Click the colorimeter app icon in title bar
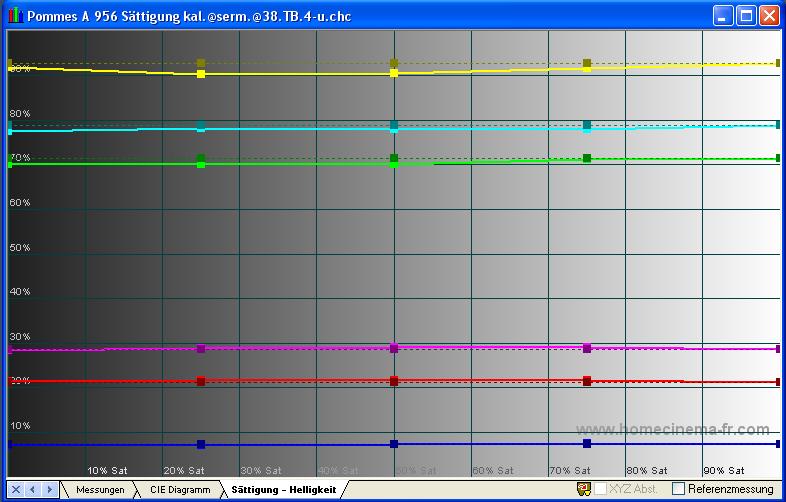 (14, 16)
